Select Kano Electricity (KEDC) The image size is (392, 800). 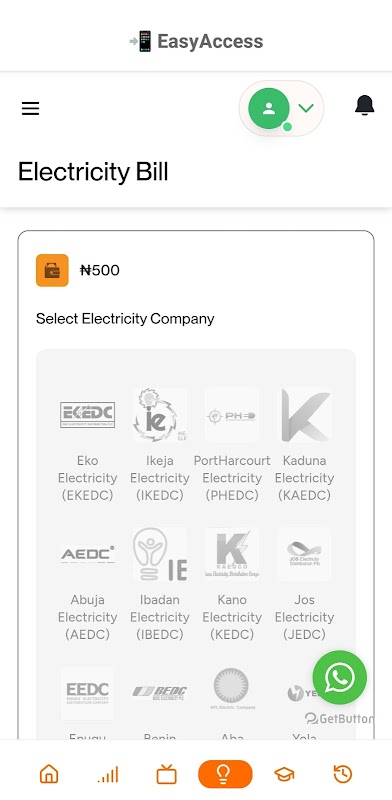232,584
